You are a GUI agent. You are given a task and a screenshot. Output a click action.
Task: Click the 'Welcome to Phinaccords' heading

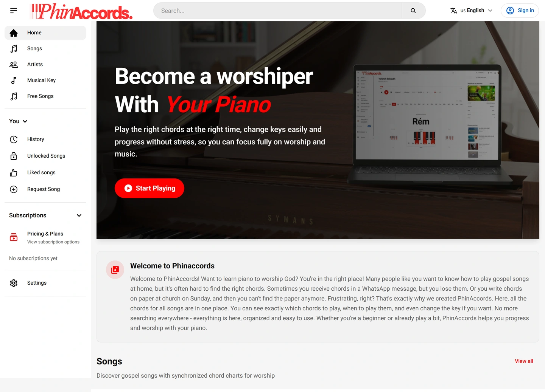click(172, 266)
